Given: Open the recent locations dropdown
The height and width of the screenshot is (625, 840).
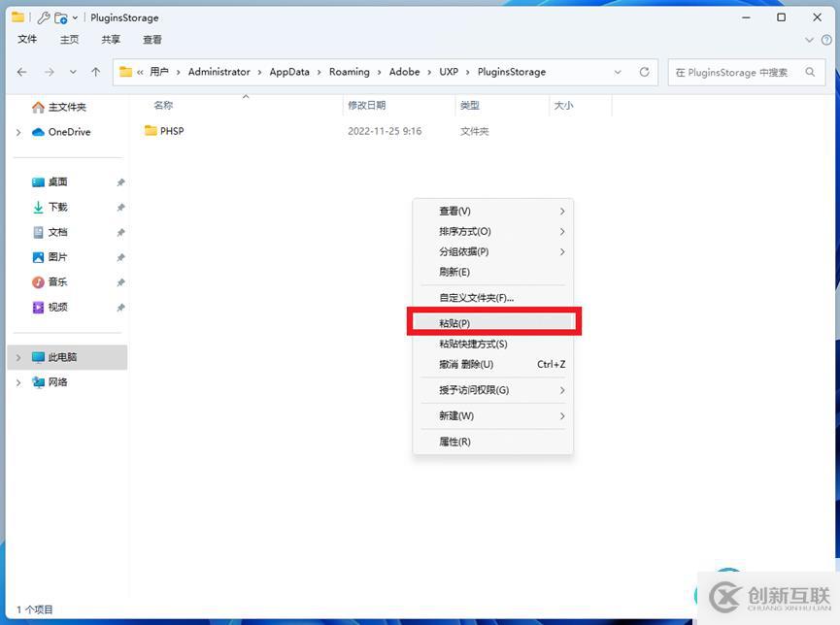Looking at the screenshot, I should tap(73, 72).
